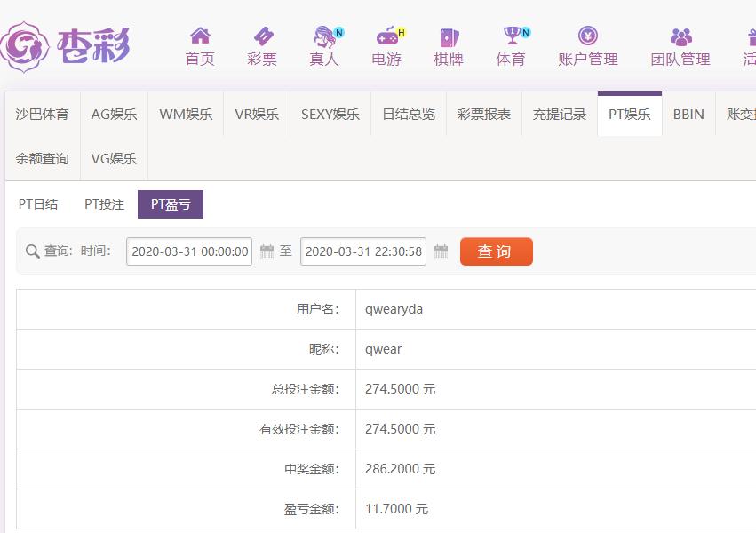Select the 日结总览 tab
Image resolution: width=756 pixels, height=533 pixels.
pos(409,115)
